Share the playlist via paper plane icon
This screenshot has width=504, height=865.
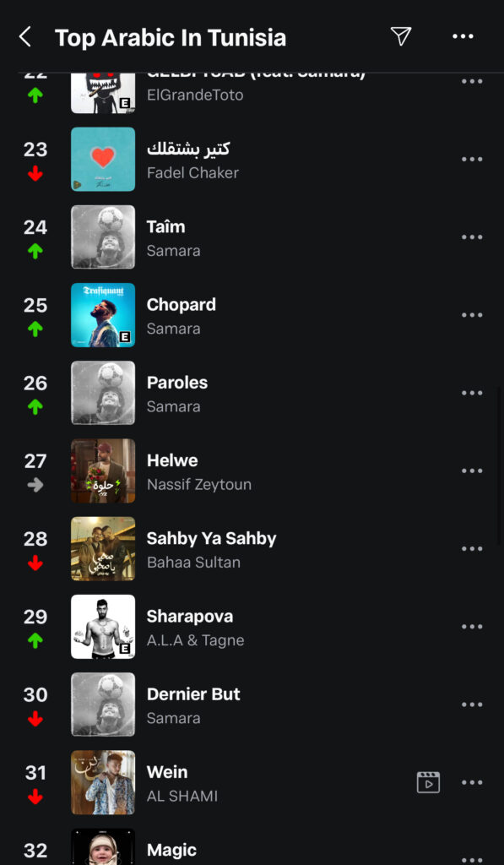tap(401, 36)
